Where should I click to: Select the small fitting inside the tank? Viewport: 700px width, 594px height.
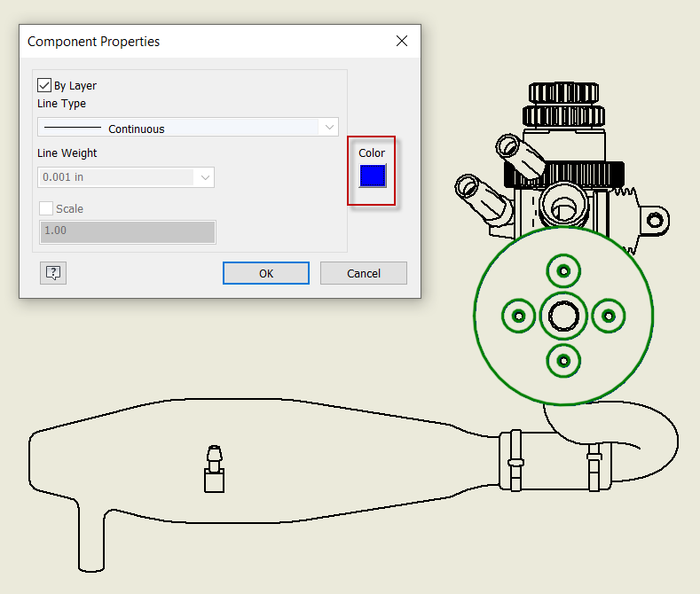[215, 469]
